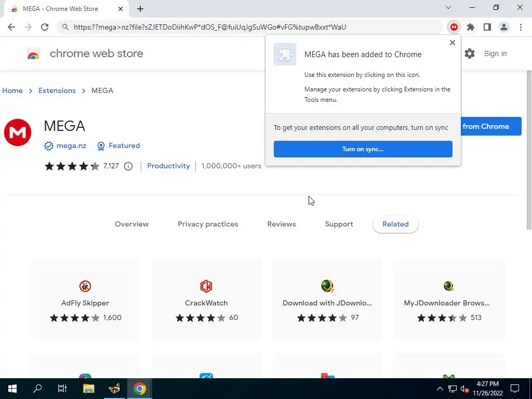
Task: Click the page vertical scrollbar
Action: click(x=529, y=149)
